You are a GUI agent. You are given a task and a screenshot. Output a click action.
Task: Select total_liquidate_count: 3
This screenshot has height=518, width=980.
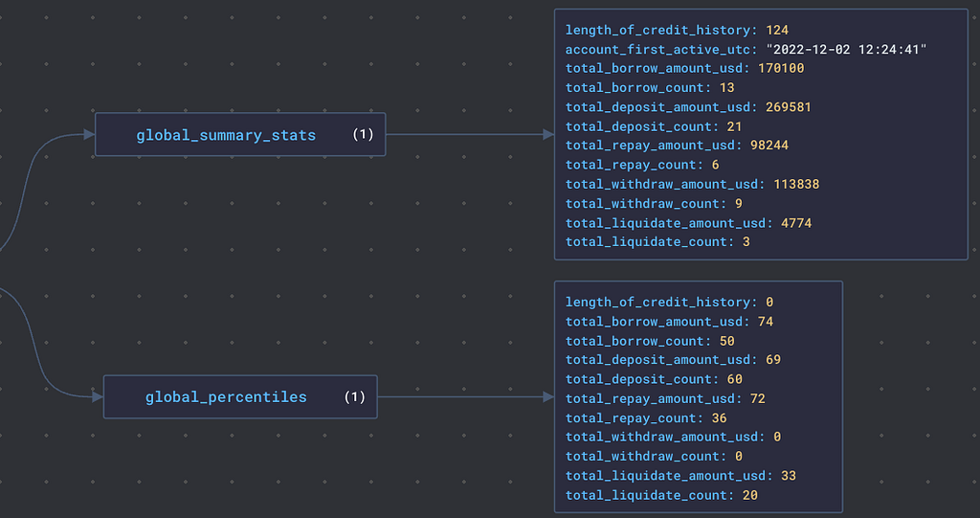coord(657,241)
